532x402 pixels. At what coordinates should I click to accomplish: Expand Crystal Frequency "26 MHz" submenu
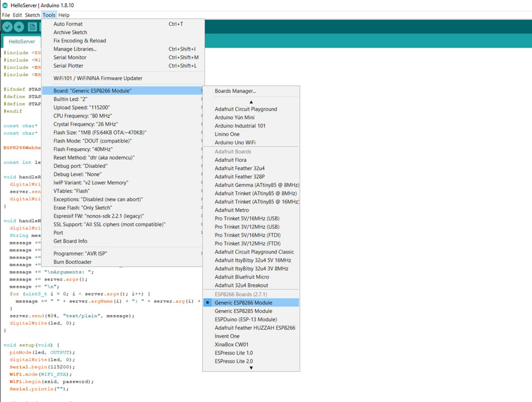[x=123, y=124]
